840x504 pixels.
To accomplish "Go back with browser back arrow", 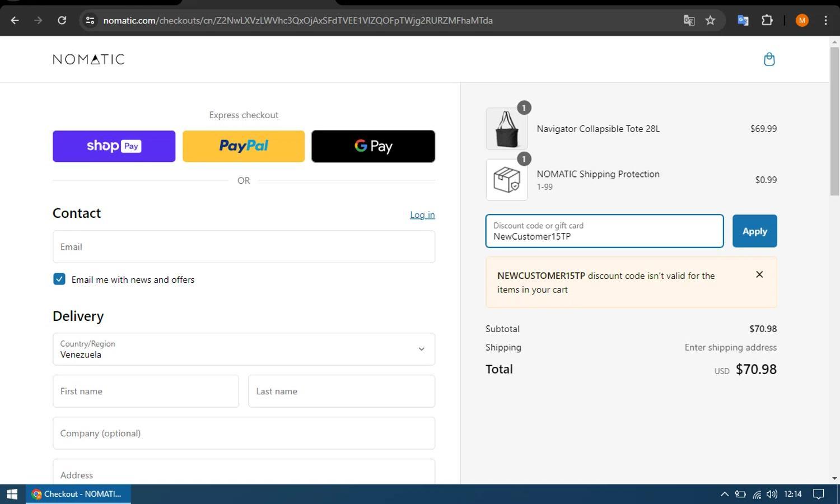I will (x=15, y=21).
